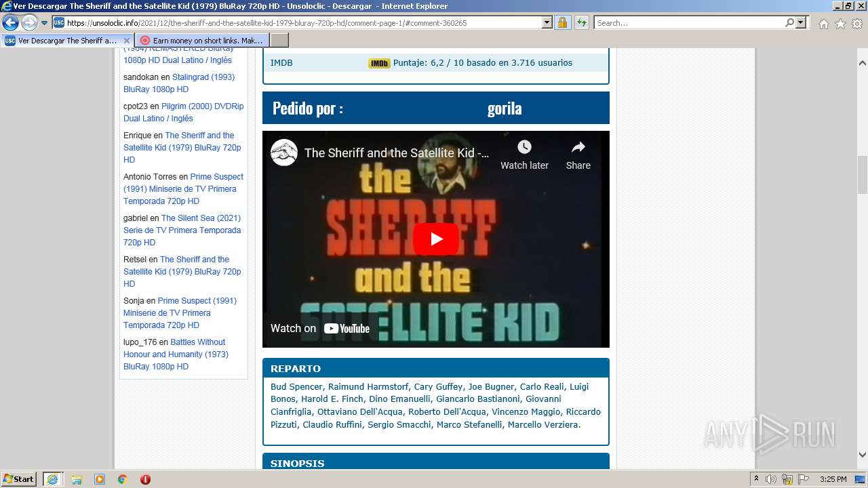Open a new blank tab
868x488 pixels.
279,41
